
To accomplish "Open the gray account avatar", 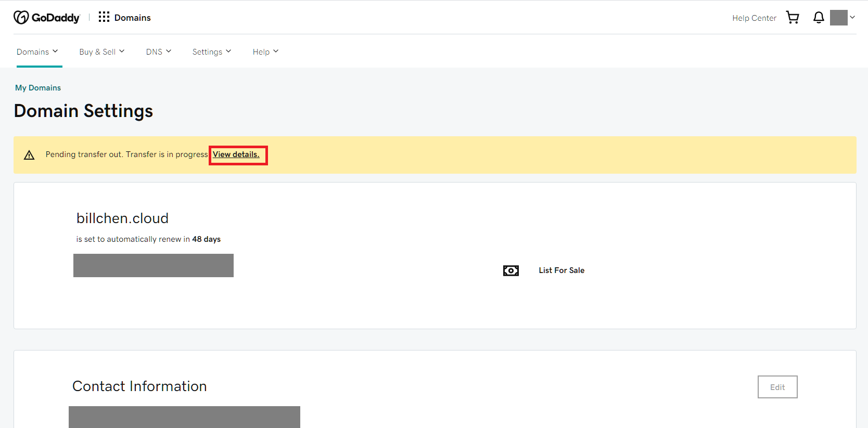I will coord(839,18).
